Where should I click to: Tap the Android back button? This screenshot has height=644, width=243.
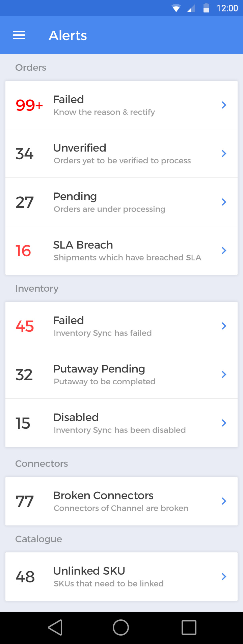[55, 627]
